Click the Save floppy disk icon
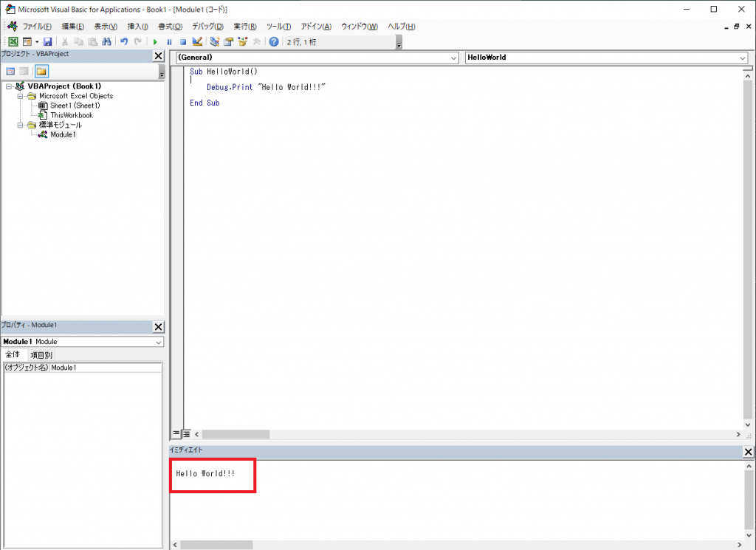 point(48,42)
